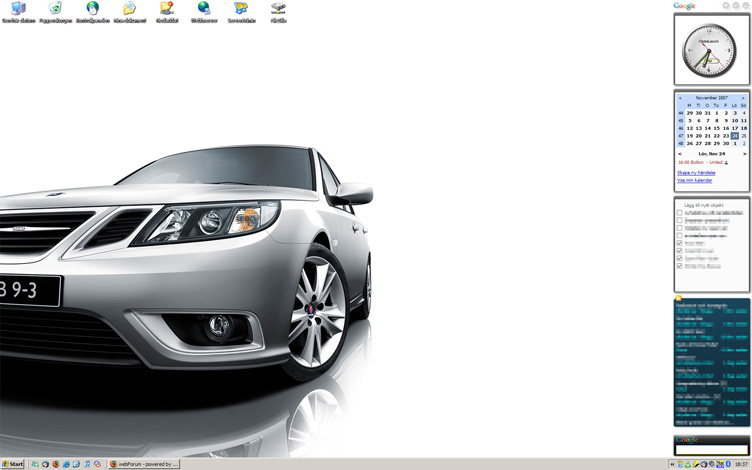Expand hidden system tray icons arrow

coord(672,464)
